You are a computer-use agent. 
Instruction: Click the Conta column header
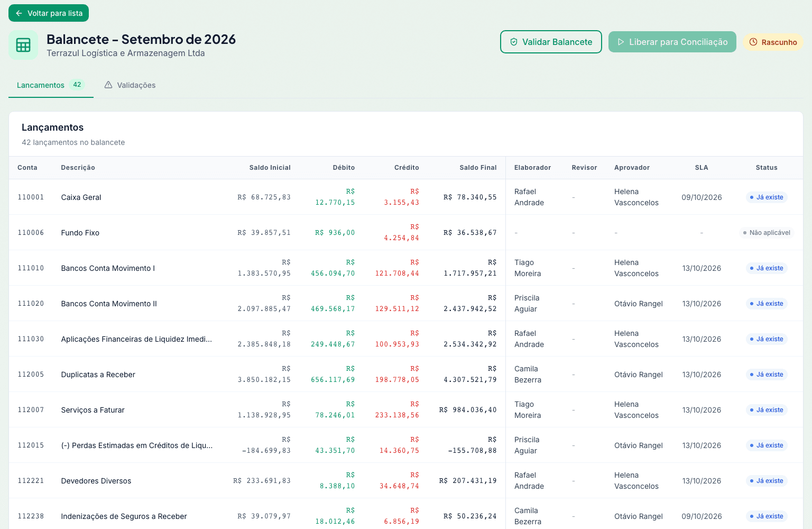pyautogui.click(x=27, y=168)
